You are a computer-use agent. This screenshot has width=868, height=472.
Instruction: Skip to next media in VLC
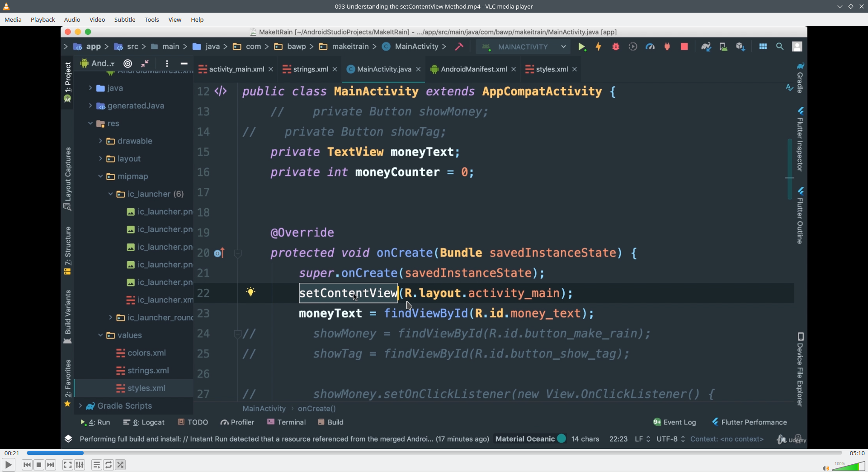click(51, 465)
